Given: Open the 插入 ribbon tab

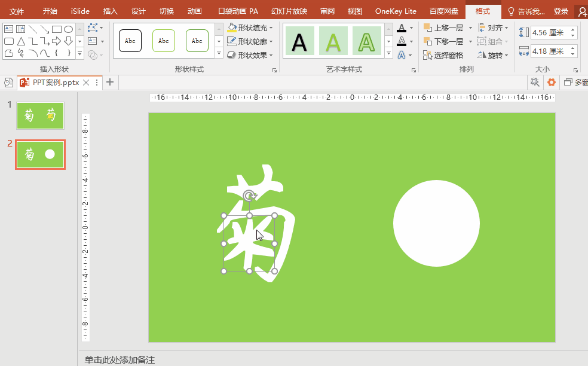Looking at the screenshot, I should (x=109, y=10).
